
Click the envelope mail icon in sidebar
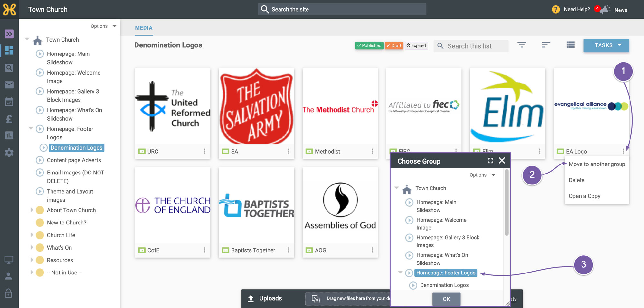pyautogui.click(x=9, y=85)
